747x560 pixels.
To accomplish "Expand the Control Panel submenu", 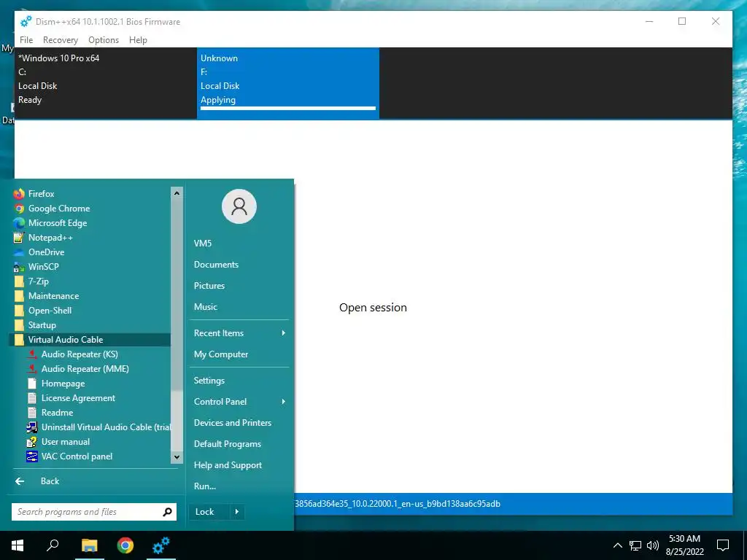I will (239, 402).
